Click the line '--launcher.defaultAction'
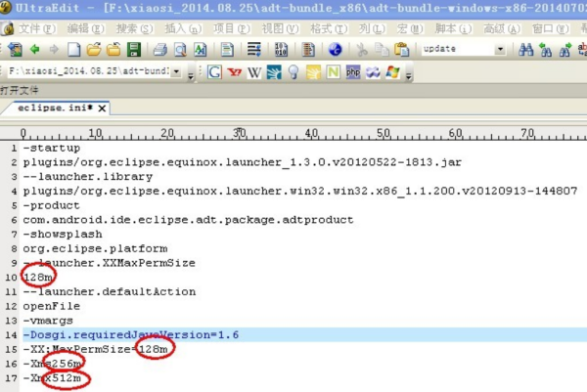 tap(110, 291)
